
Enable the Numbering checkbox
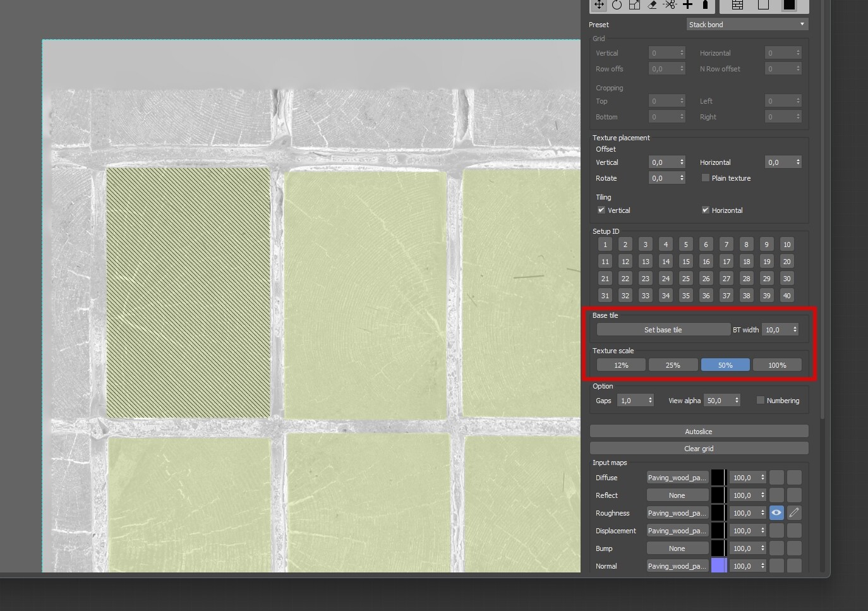(x=761, y=401)
